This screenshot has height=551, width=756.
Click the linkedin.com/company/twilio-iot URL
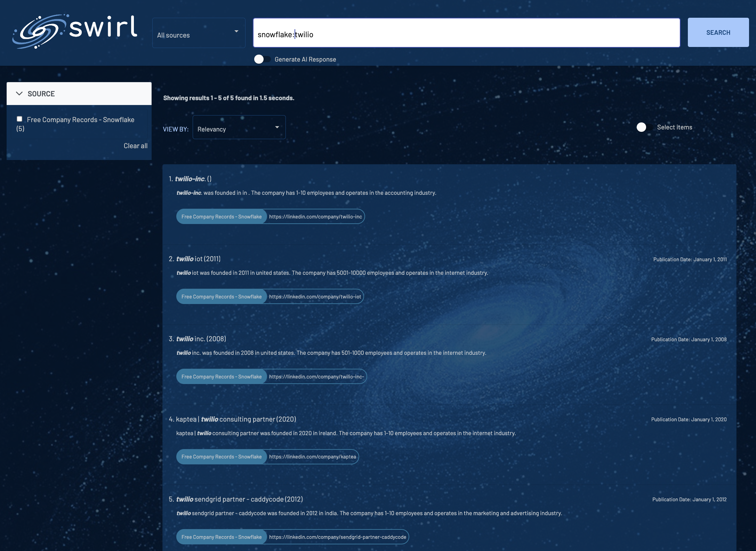tap(315, 297)
